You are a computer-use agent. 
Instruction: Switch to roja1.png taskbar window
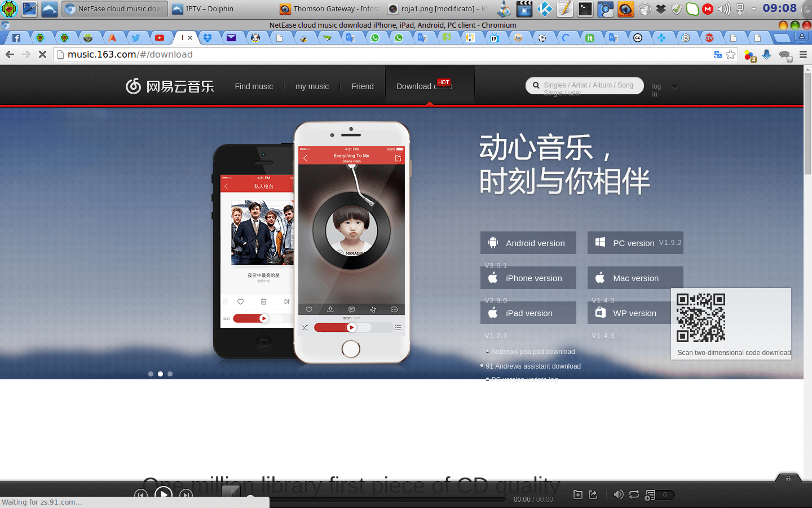click(x=439, y=8)
